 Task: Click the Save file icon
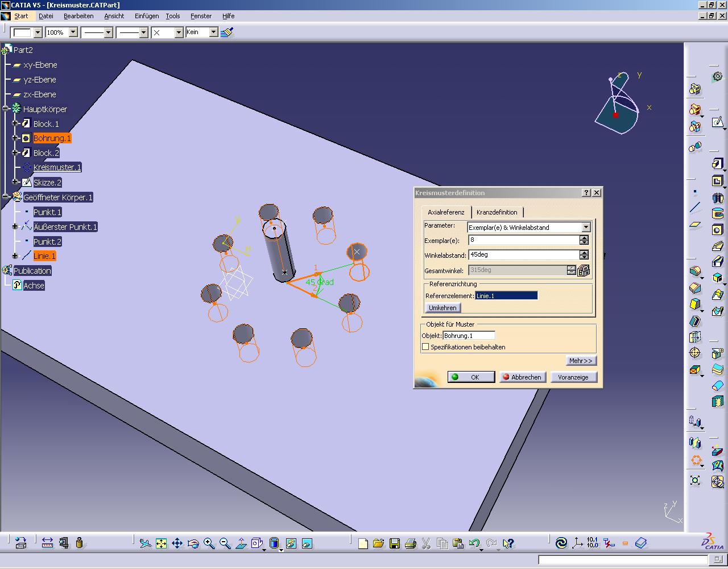(x=395, y=543)
